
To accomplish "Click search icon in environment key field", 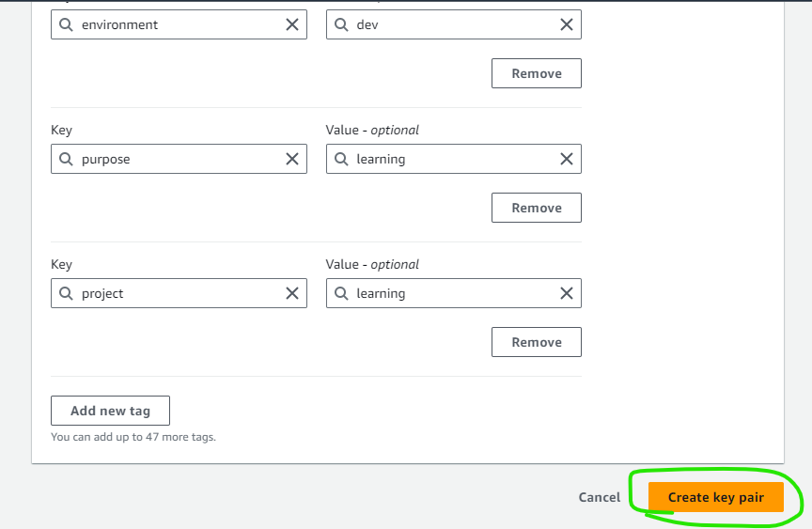I will [66, 24].
